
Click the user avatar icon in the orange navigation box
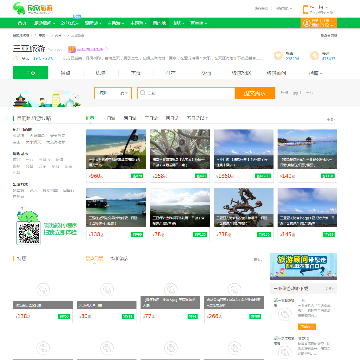click(x=306, y=23)
